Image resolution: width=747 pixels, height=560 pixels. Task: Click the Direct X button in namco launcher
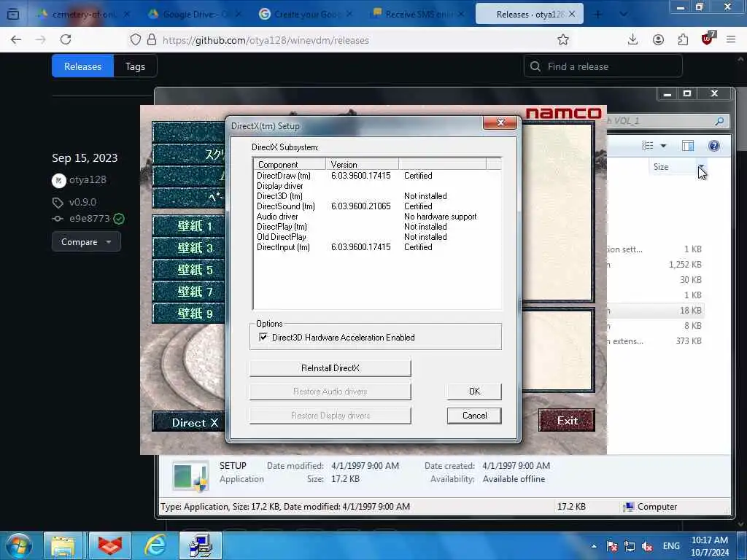(x=189, y=422)
